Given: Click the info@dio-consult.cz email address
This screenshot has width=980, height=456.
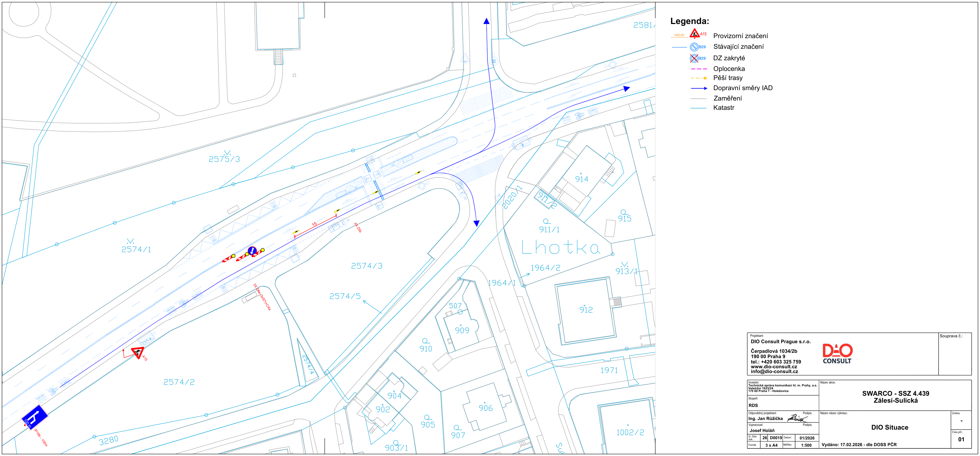Looking at the screenshot, I should coord(774,371).
